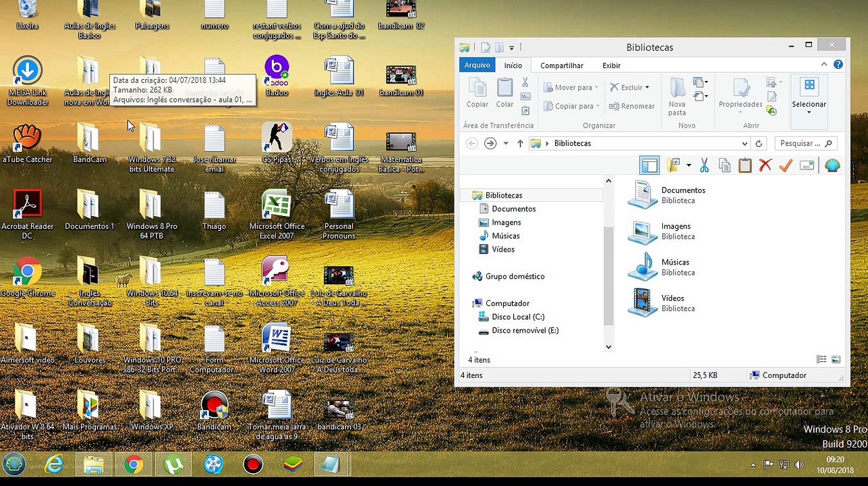The height and width of the screenshot is (486, 868).
Task: Select the MEGA Link Downloader desktop icon
Action: pyautogui.click(x=28, y=81)
